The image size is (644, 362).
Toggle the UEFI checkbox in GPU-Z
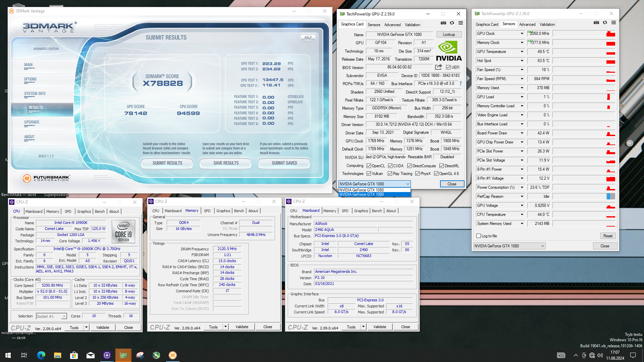coord(448,67)
